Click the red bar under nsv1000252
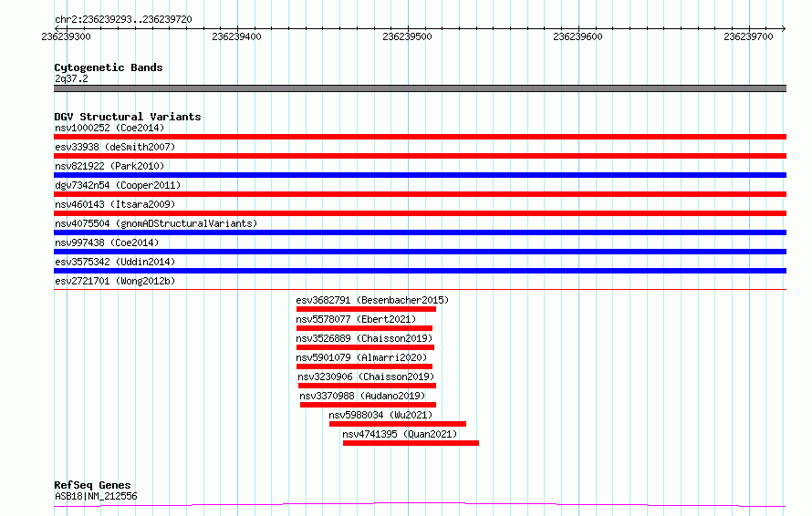812x516 pixels. (x=420, y=137)
